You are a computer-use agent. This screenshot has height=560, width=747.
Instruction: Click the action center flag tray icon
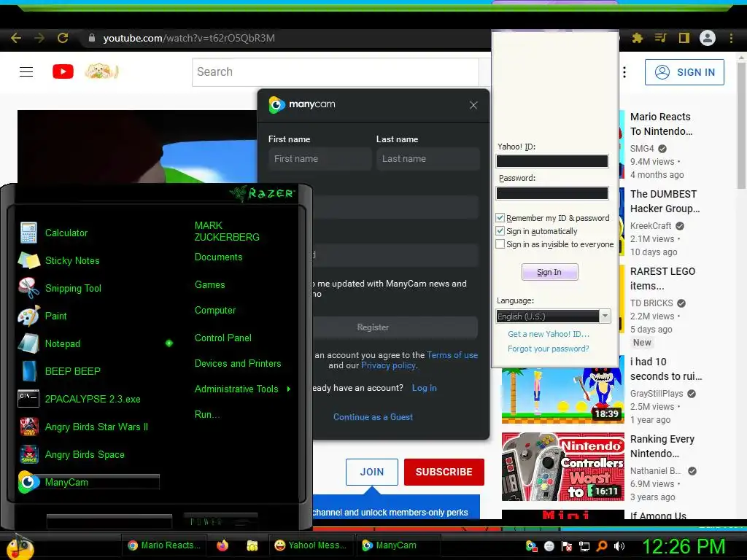point(567,546)
